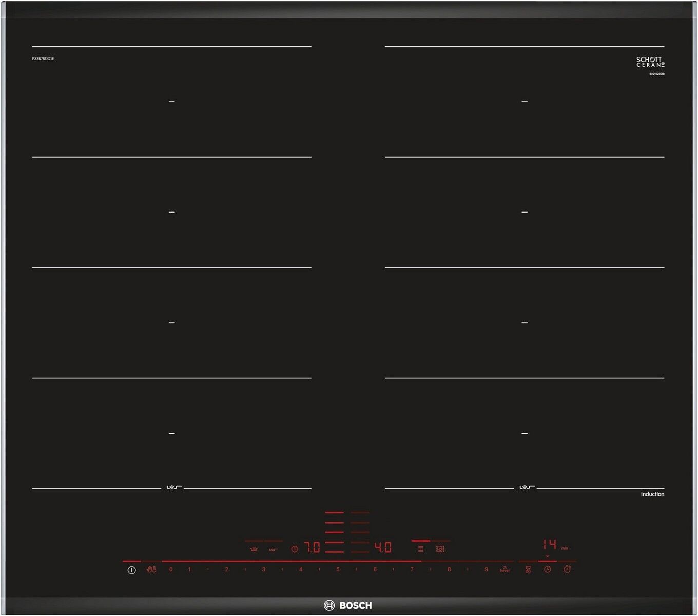Tap the left keep-warm steaming pot icon
This screenshot has height=616, width=698.
254,549
